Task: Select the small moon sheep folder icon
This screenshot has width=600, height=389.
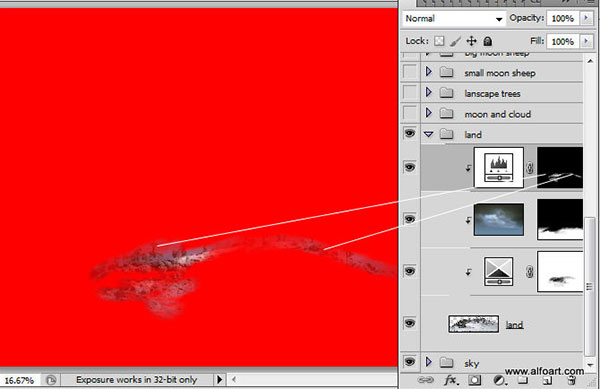Action: (x=446, y=72)
